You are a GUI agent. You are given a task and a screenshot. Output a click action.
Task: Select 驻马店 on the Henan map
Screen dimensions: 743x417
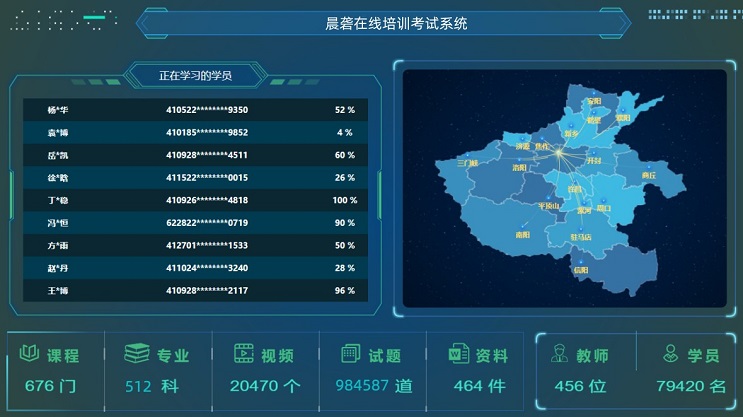[581, 237]
